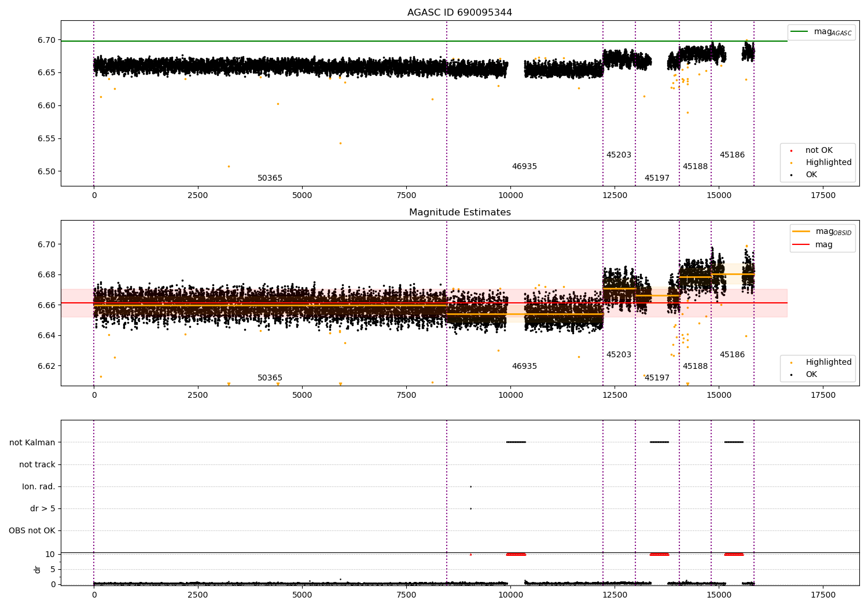Click obsid label 45203 in the AGASC ID plot

click(x=619, y=155)
